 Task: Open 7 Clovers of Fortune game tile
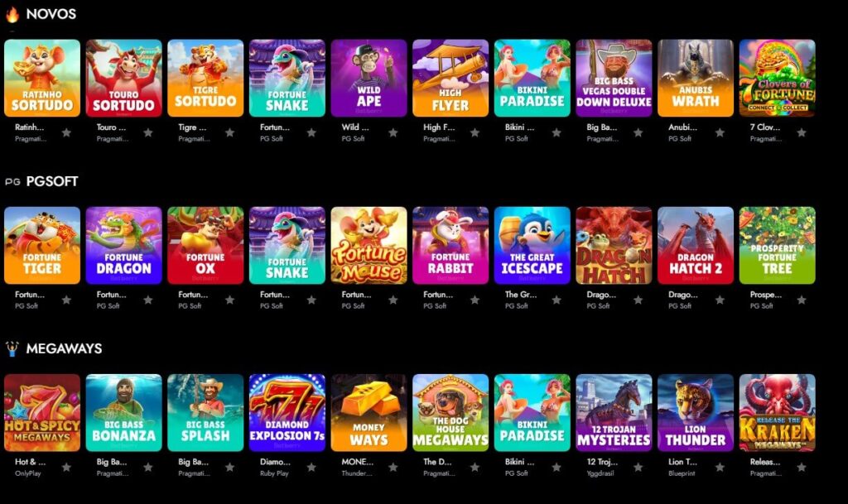[x=777, y=78]
